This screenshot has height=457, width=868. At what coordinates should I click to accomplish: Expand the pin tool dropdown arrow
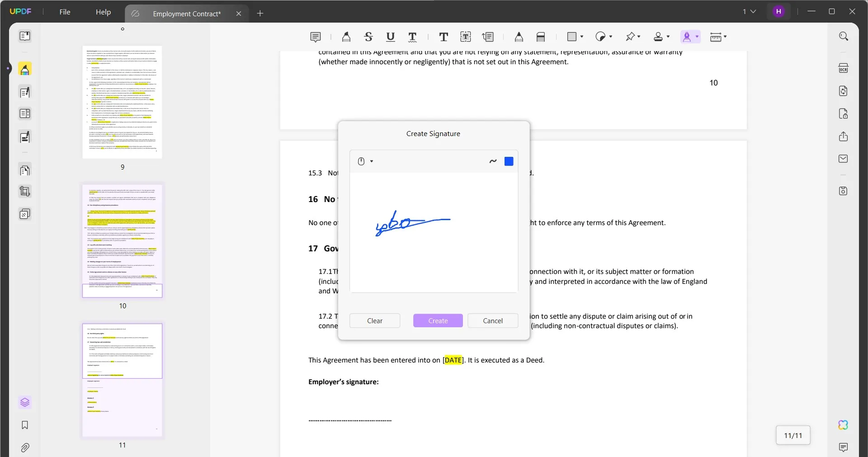pos(639,37)
